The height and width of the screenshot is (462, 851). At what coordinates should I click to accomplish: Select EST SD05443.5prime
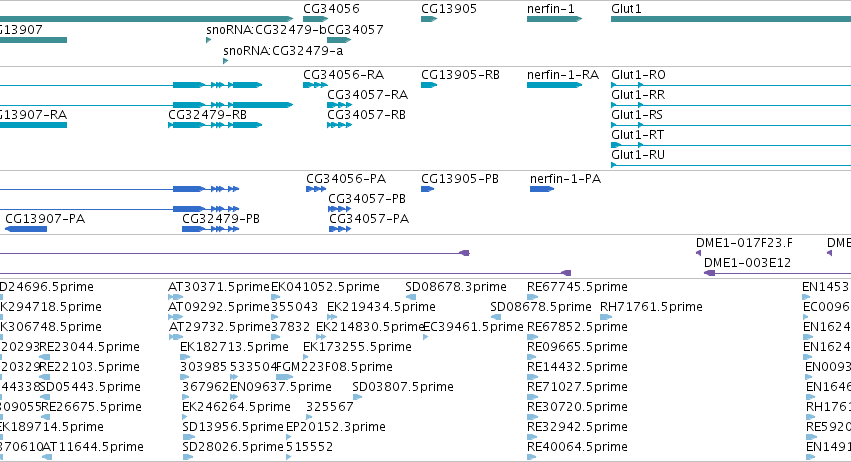90,388
